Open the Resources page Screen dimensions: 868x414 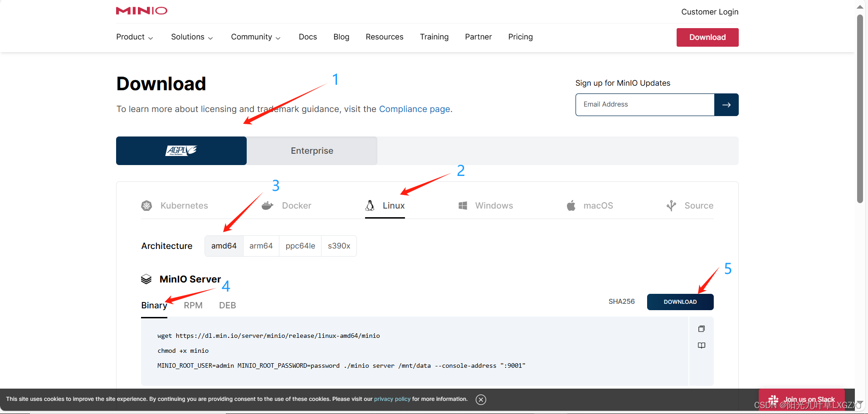(x=385, y=37)
